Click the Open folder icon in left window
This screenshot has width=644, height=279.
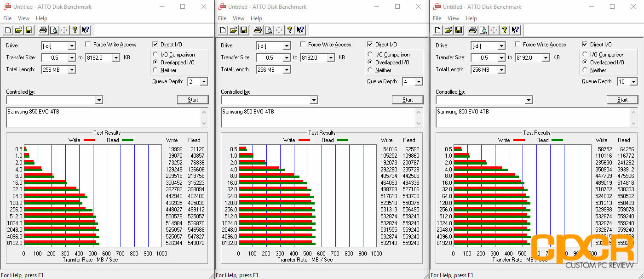pyautogui.click(x=18, y=30)
